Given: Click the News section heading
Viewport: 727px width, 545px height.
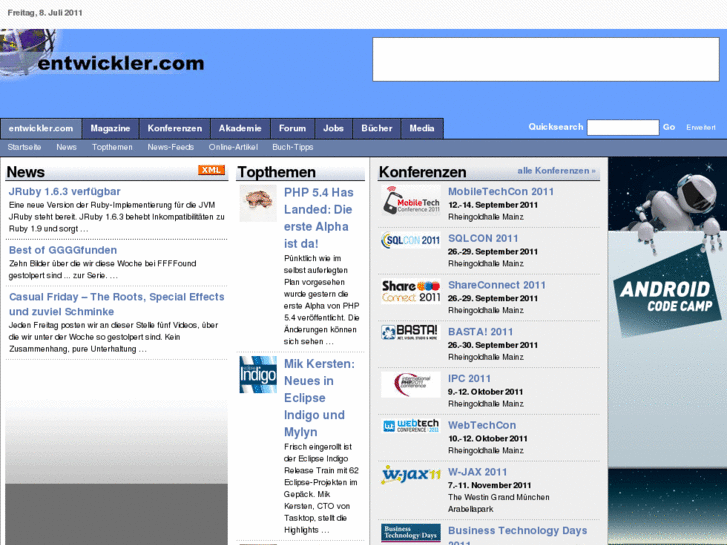Looking at the screenshot, I should [x=26, y=172].
